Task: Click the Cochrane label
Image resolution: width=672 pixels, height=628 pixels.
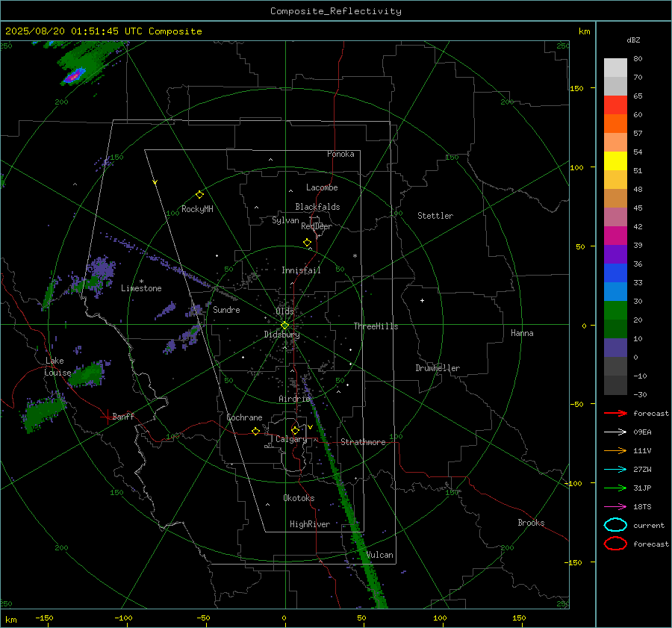Action: pos(244,417)
